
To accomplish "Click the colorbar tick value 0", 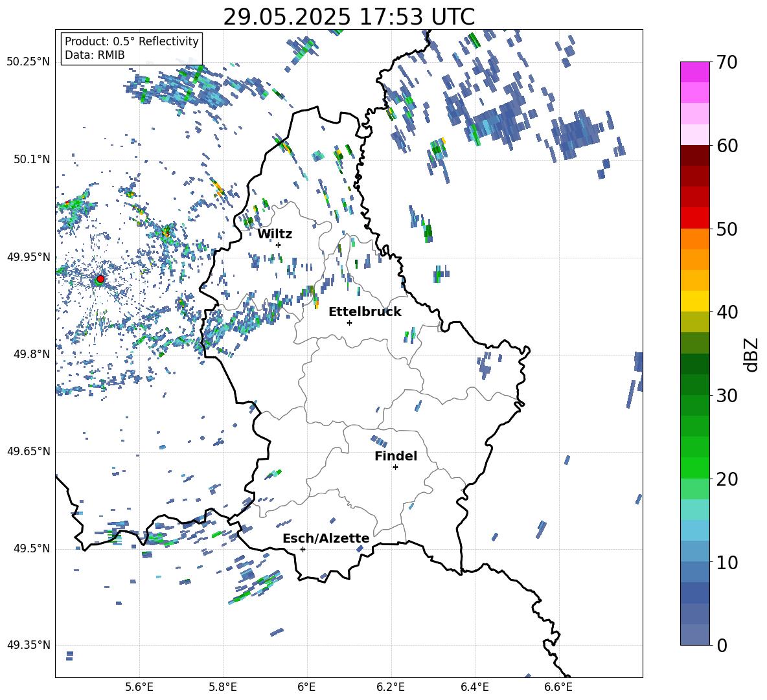I will point(722,645).
